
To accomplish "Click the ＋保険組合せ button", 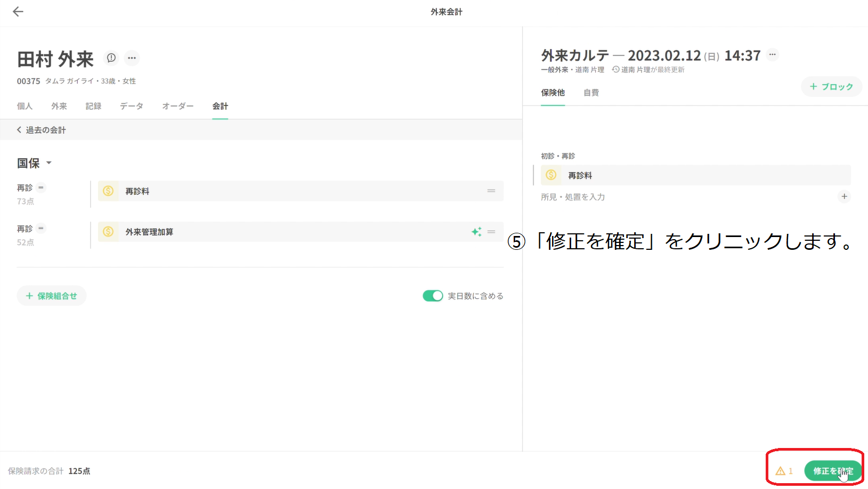I will [x=52, y=296].
